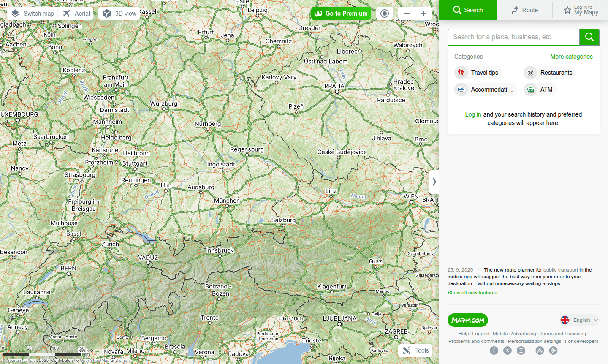This screenshot has width=608, height=364.
Task: Click the place search input field
Action: point(513,37)
